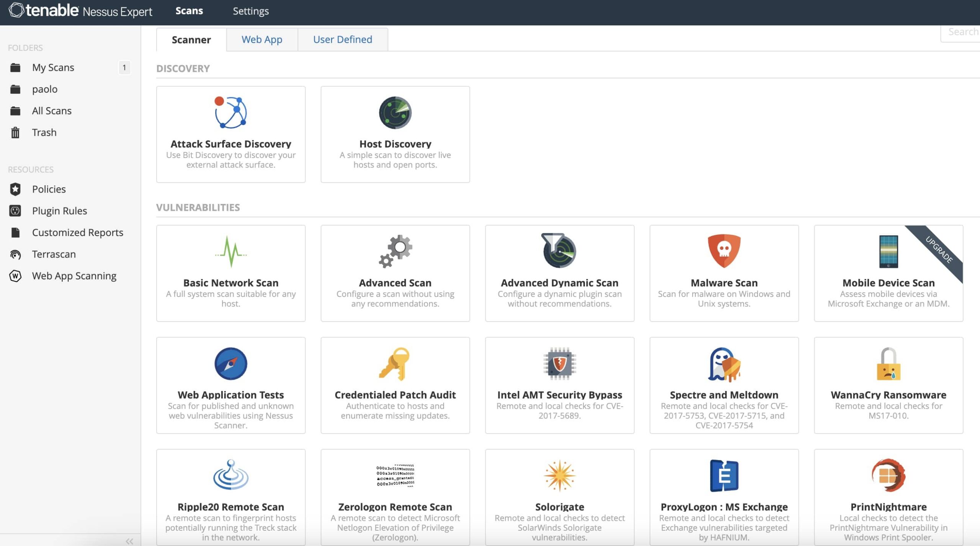Click the Tenable Nessus Expert logo
980x546 pixels.
click(x=80, y=11)
